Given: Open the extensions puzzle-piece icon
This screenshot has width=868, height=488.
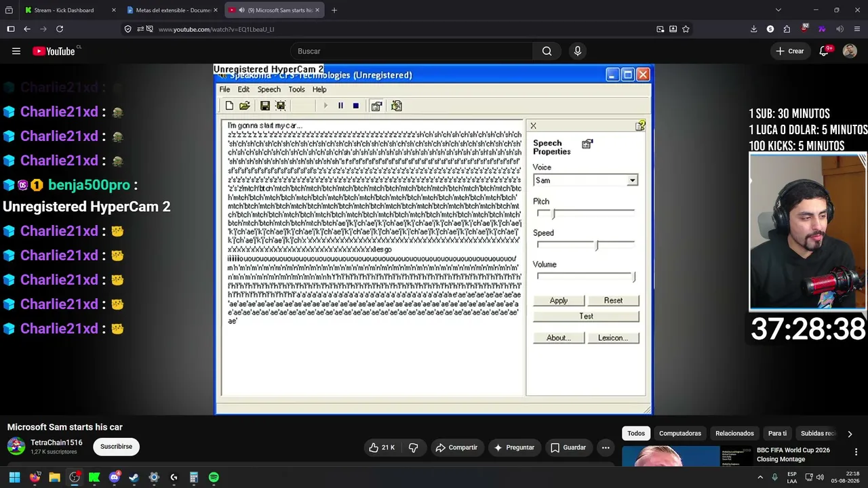Looking at the screenshot, I should tap(787, 29).
